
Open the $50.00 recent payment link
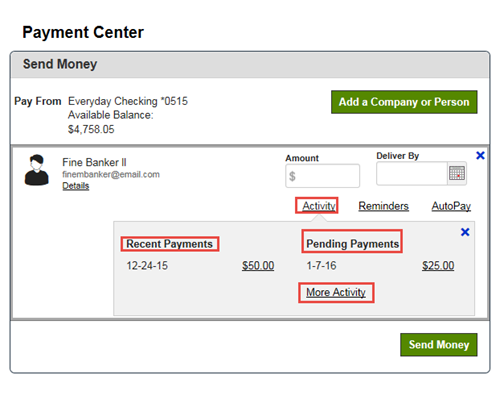(258, 266)
